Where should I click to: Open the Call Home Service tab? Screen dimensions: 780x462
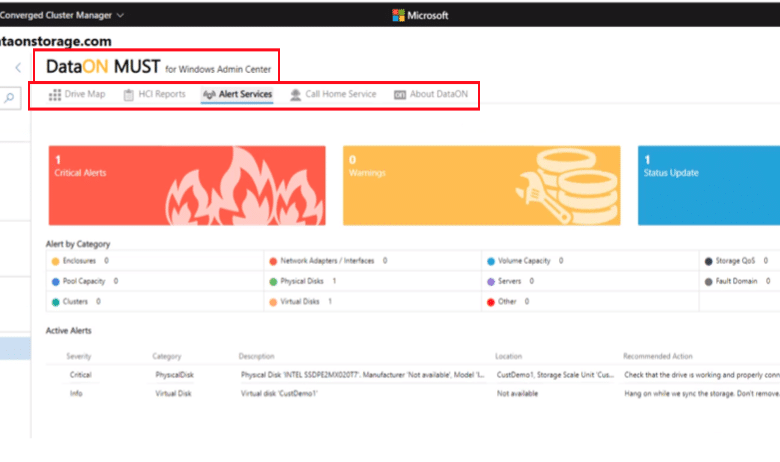pyautogui.click(x=333, y=94)
